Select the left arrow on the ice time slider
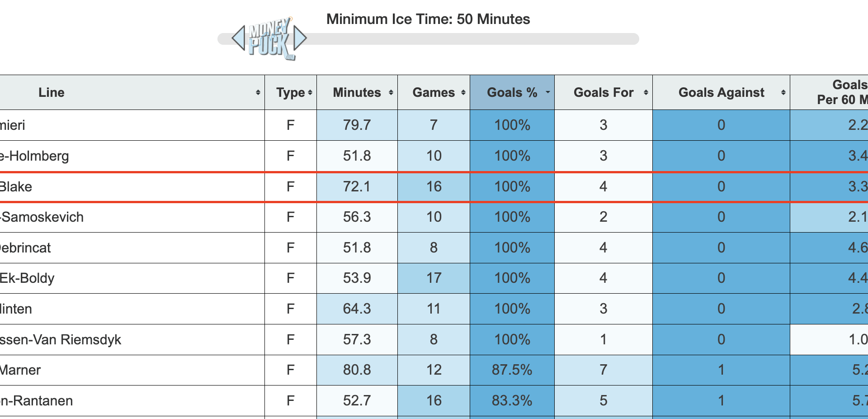 tap(238, 38)
